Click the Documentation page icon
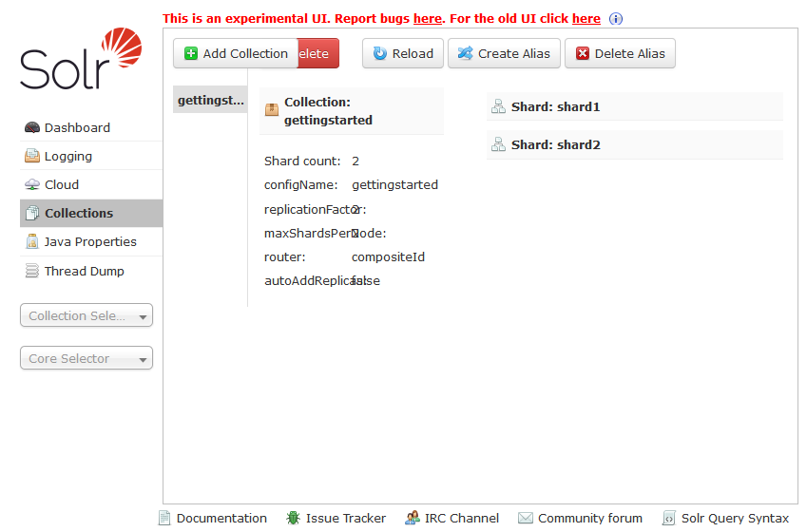The image size is (807, 532). (x=164, y=518)
